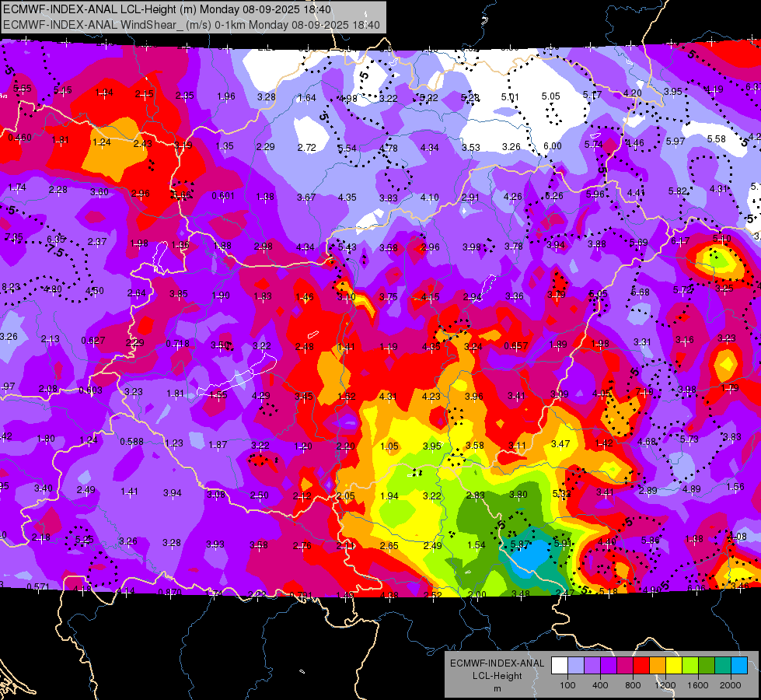761x700 pixels.
Task: Click the wind shear value 8.23
Action: pos(11,287)
